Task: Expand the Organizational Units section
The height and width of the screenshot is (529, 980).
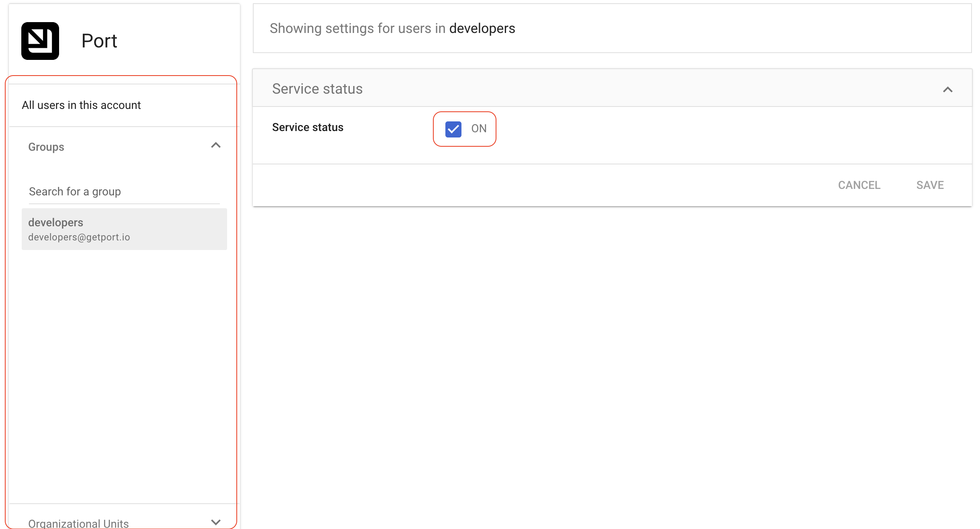Action: click(216, 522)
